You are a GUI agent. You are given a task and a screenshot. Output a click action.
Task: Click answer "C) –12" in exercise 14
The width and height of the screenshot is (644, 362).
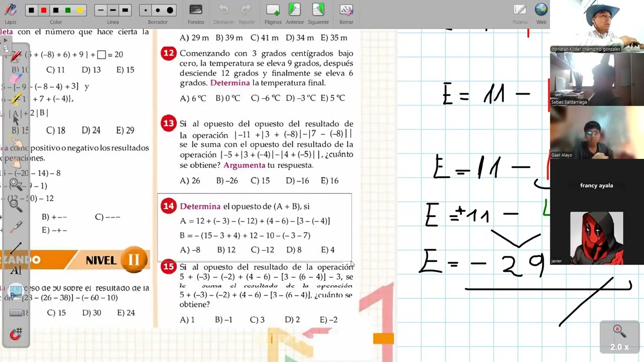pyautogui.click(x=262, y=250)
